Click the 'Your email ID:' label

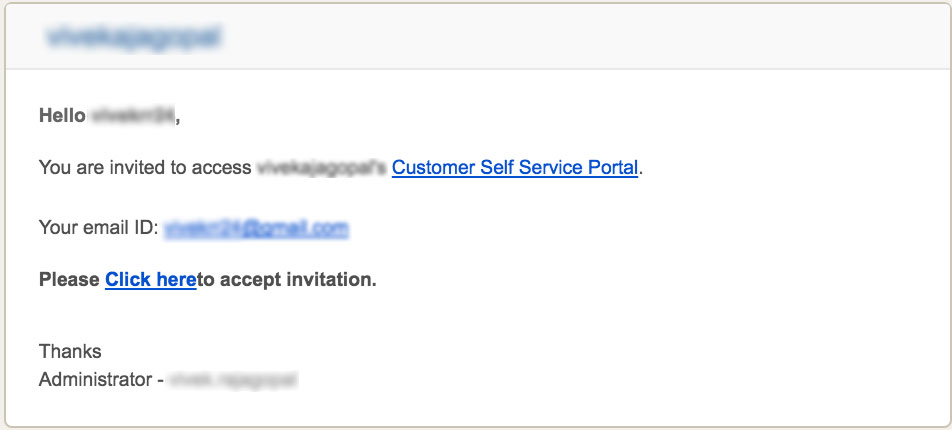pyautogui.click(x=98, y=228)
